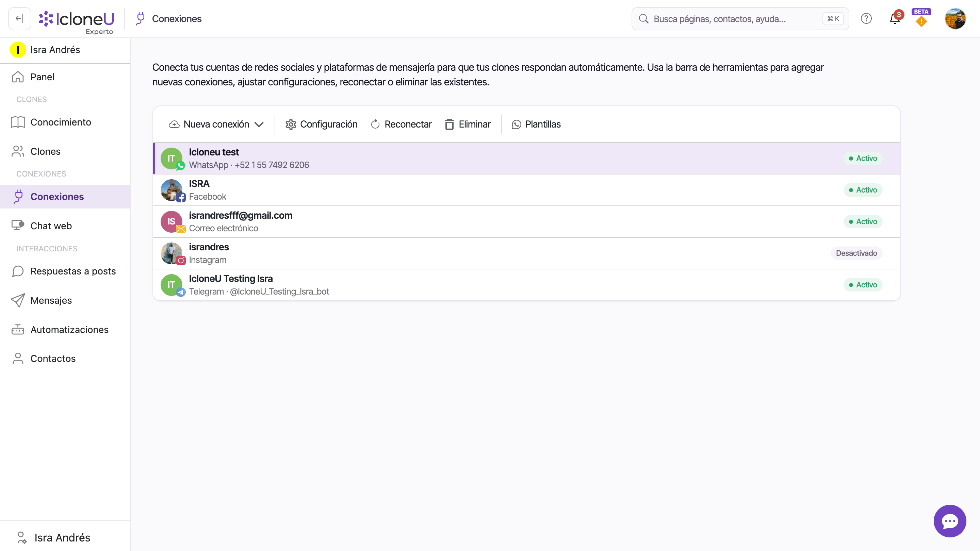
Task: Click Activo badge on email row
Action: tap(863, 222)
